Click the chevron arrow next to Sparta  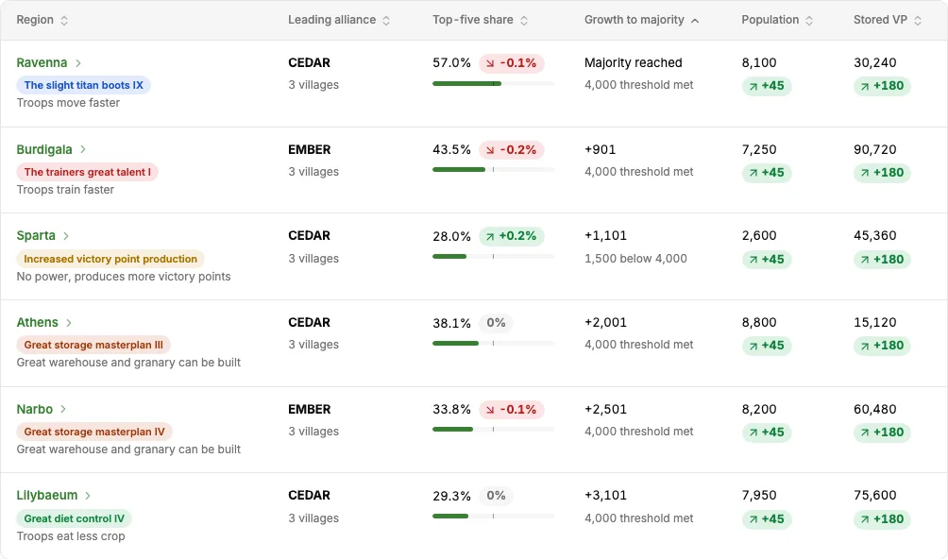(66, 236)
